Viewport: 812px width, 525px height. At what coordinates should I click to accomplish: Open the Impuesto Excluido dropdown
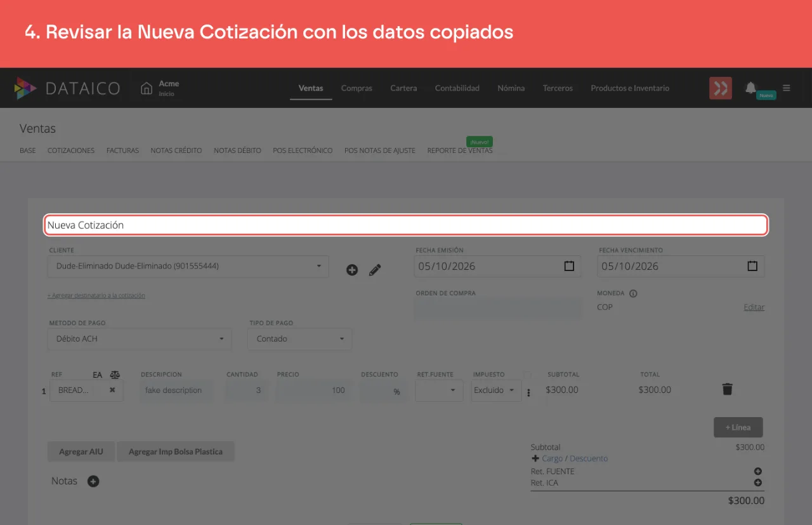click(497, 390)
